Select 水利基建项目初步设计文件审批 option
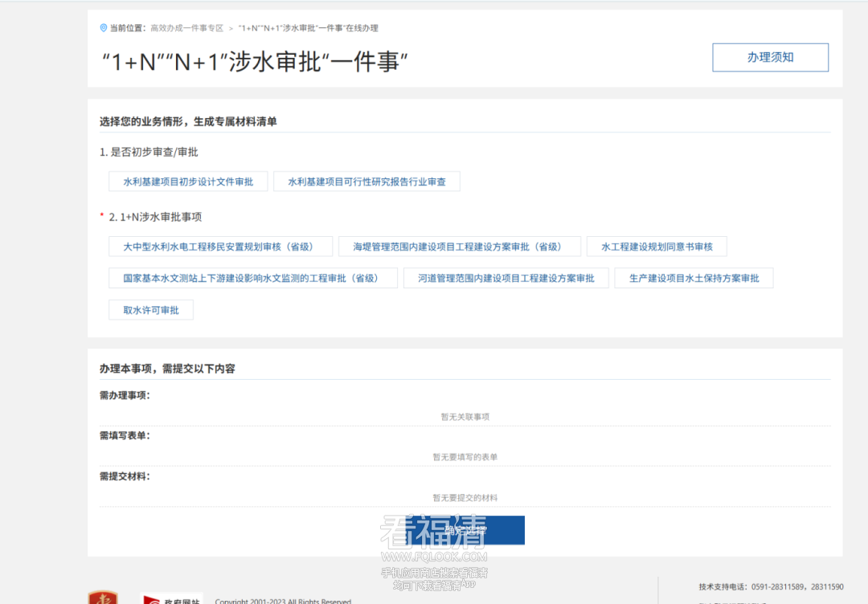Screen dimensions: 868x604 [x=187, y=181]
